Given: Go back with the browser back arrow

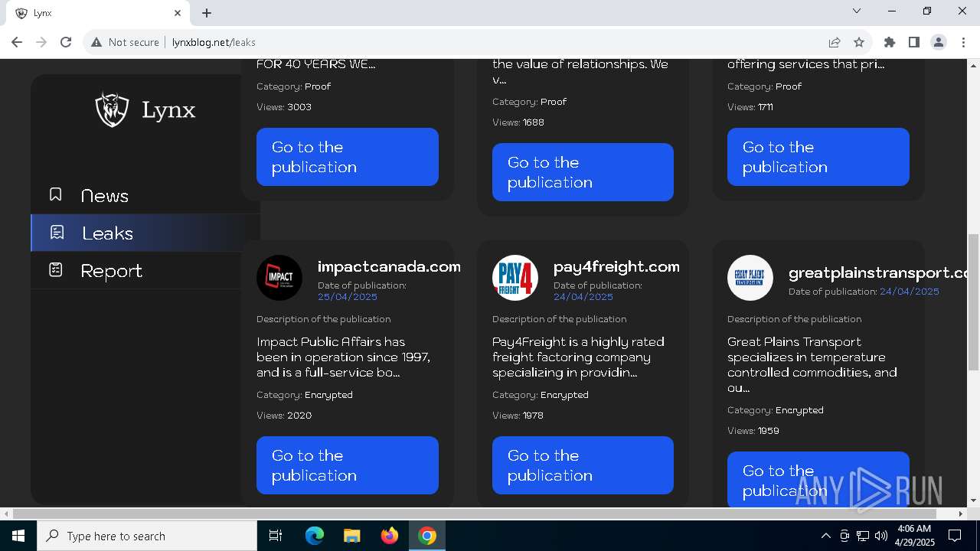Looking at the screenshot, I should pyautogui.click(x=17, y=42).
